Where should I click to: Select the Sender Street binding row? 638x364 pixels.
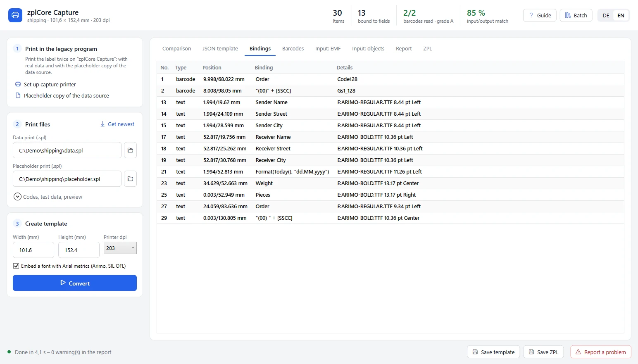pos(390,114)
